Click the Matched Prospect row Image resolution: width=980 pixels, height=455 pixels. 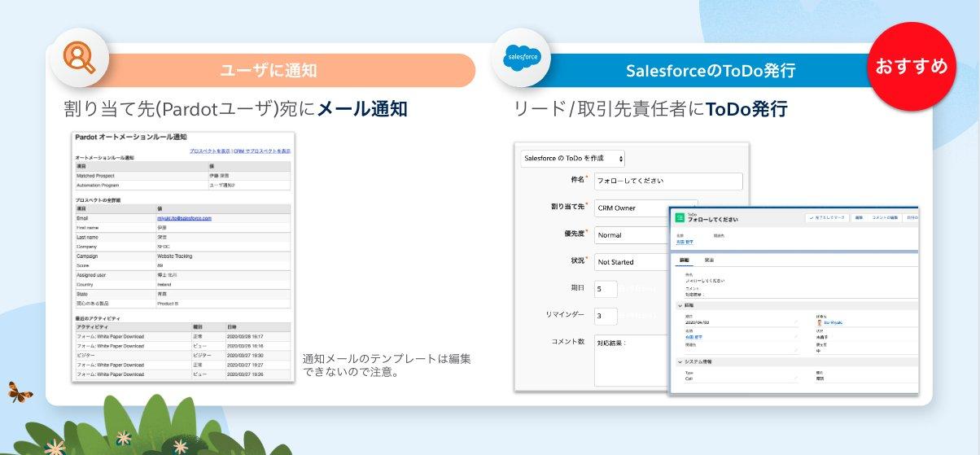click(182, 176)
